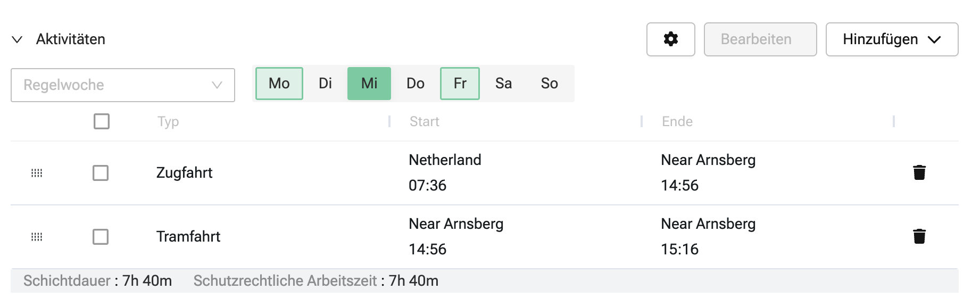Switch to the So day tab

tap(549, 84)
